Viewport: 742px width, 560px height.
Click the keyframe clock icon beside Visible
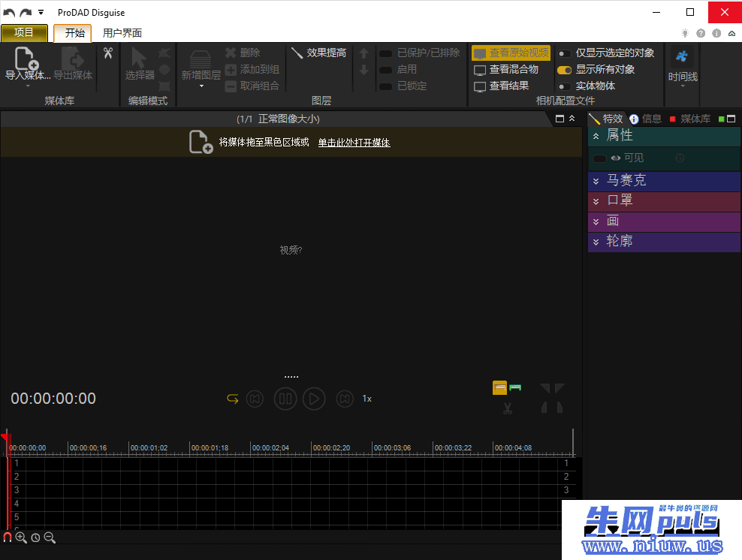pyautogui.click(x=680, y=158)
